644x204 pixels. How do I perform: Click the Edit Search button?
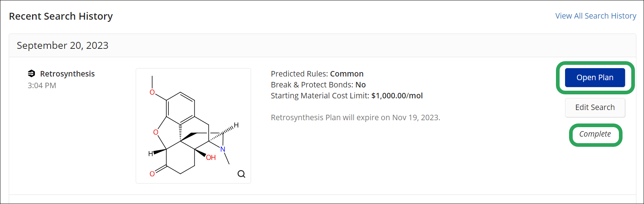595,107
